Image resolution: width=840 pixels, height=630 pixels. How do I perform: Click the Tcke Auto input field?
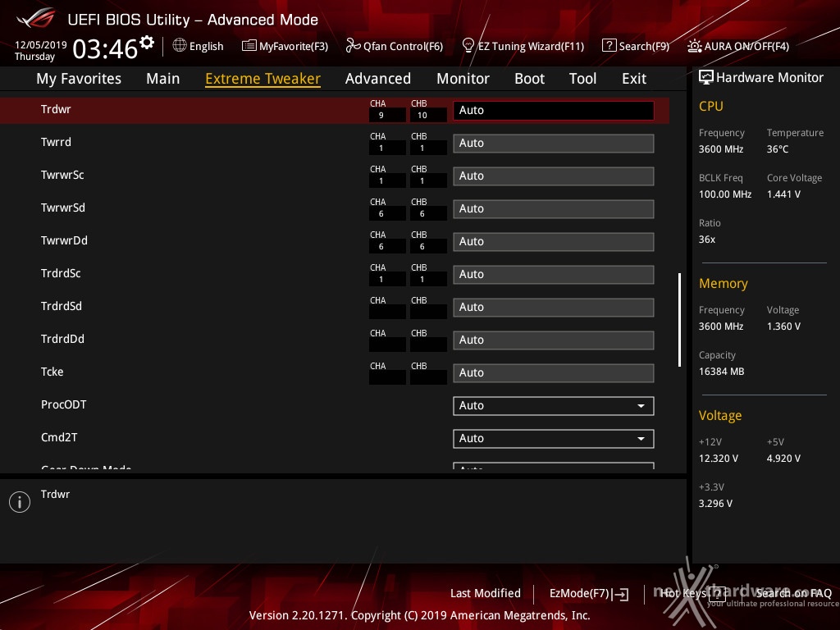[x=554, y=373]
